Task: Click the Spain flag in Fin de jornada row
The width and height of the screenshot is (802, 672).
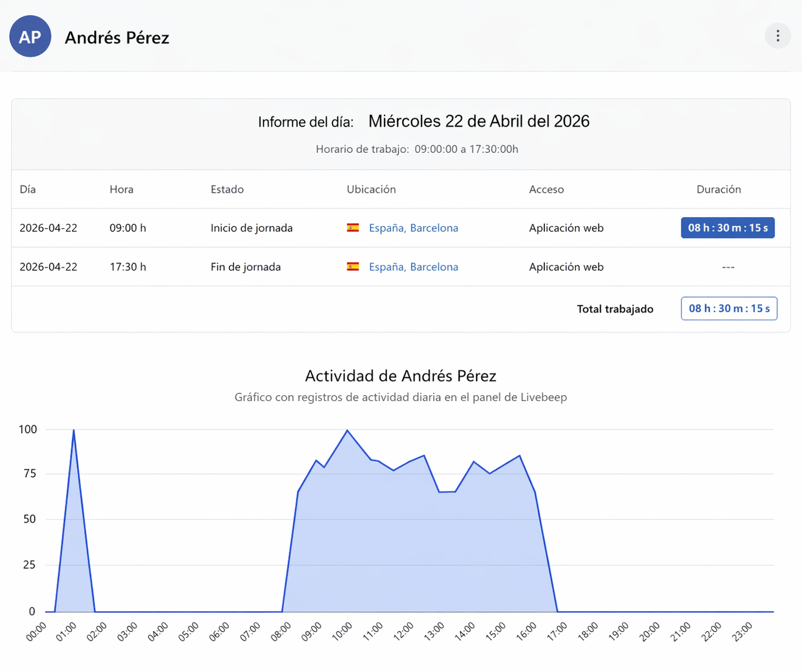Action: (x=353, y=266)
